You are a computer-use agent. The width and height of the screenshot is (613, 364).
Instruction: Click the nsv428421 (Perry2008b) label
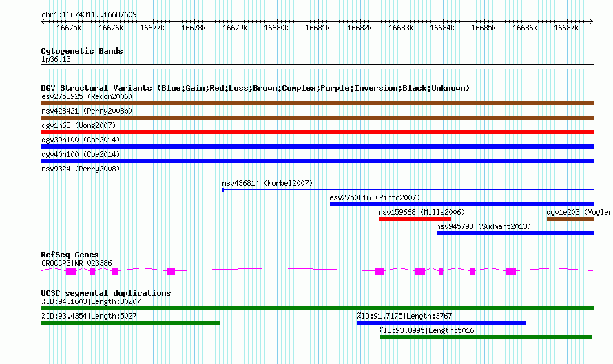point(87,111)
